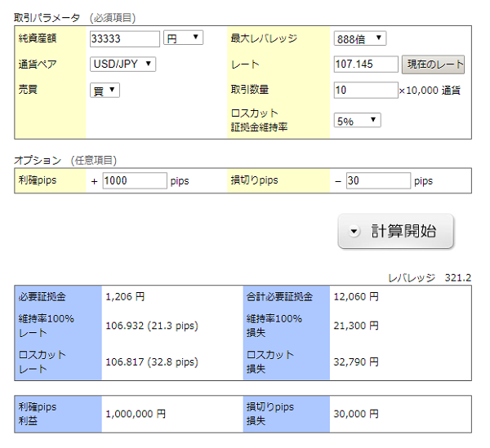
Task: Click the ×10,000 通貨 label
Action: pos(430,91)
